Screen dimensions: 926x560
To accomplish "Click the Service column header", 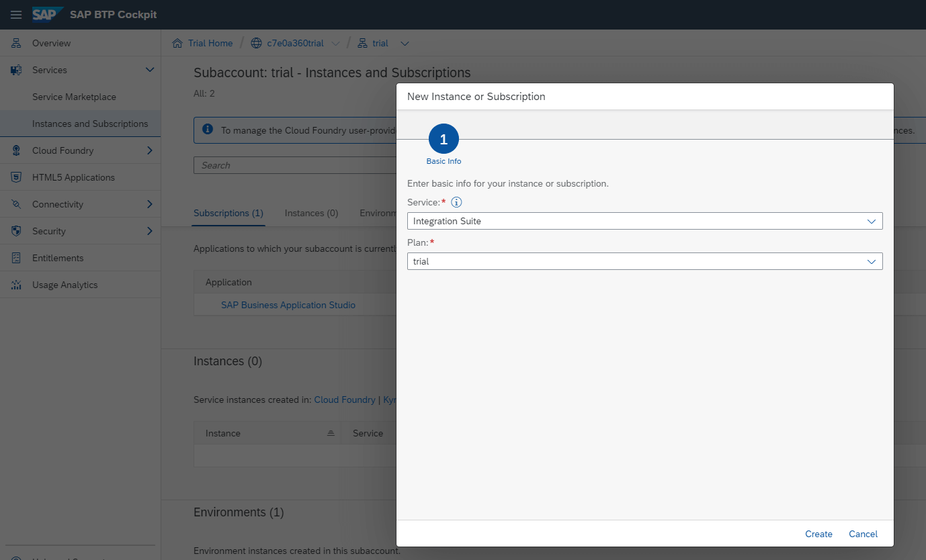I will (368, 433).
